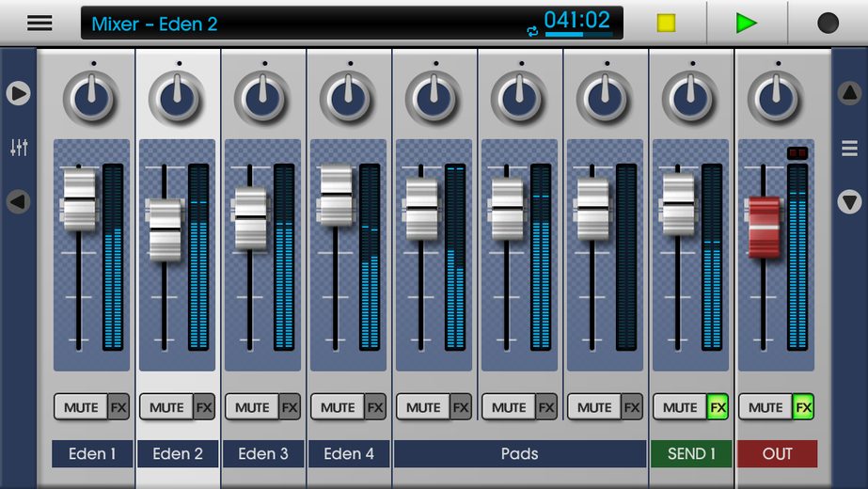The image size is (868, 489).
Task: Toggle FX on second Pads channel
Action: pos(546,407)
